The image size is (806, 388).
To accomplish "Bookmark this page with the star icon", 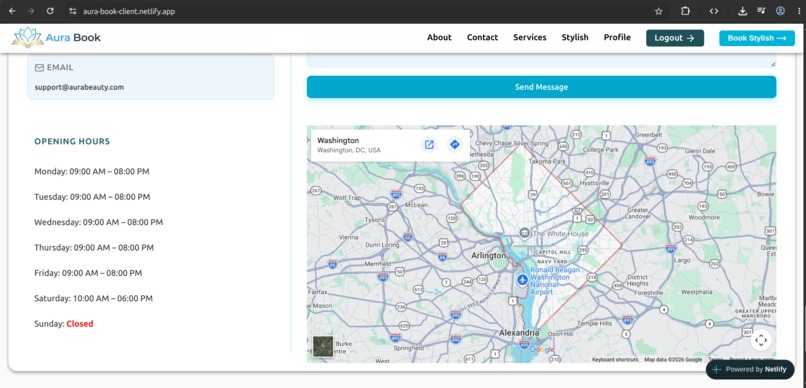I will [x=658, y=11].
